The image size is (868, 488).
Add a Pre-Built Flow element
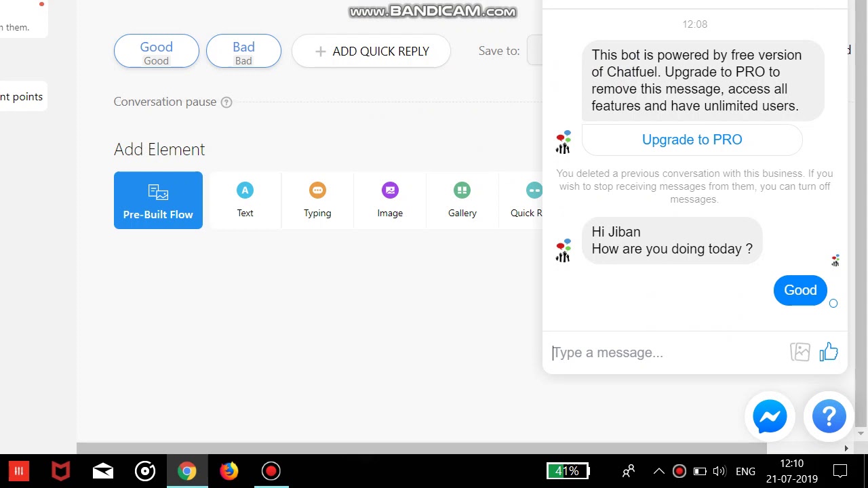pyautogui.click(x=158, y=200)
